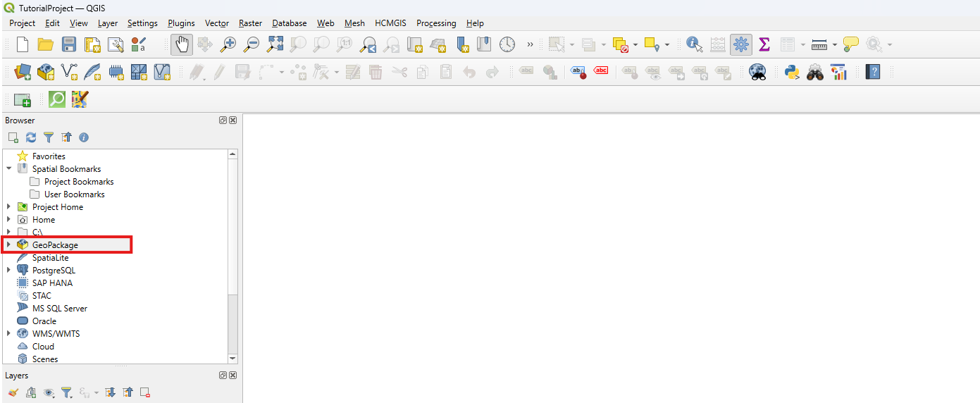Toggle Browser panel filter icon

49,137
